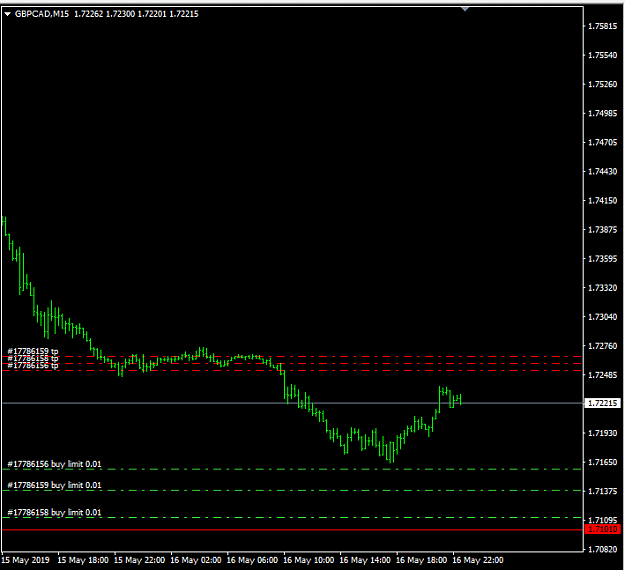Select the #17786159 tp line label
The width and height of the screenshot is (625, 570).
click(x=33, y=351)
